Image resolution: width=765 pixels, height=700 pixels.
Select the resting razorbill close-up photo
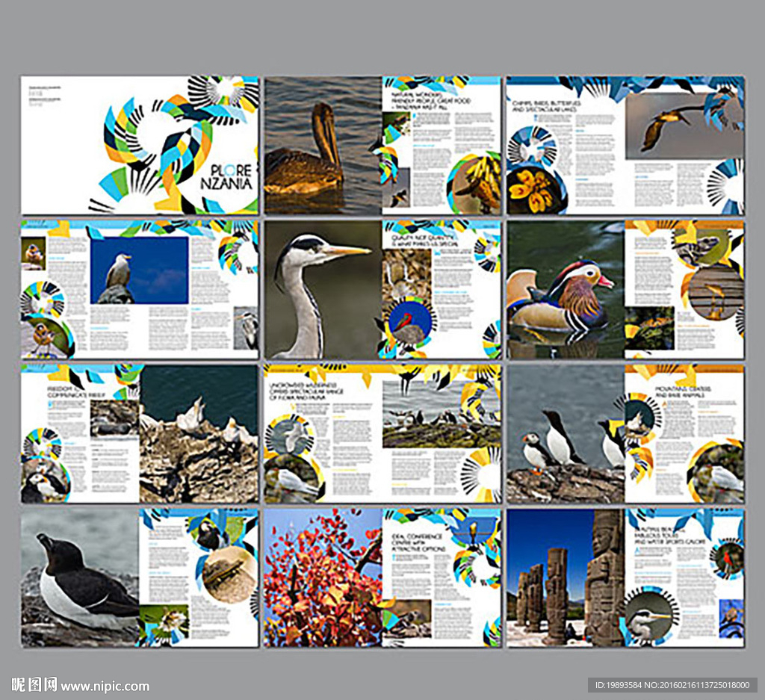80,578
